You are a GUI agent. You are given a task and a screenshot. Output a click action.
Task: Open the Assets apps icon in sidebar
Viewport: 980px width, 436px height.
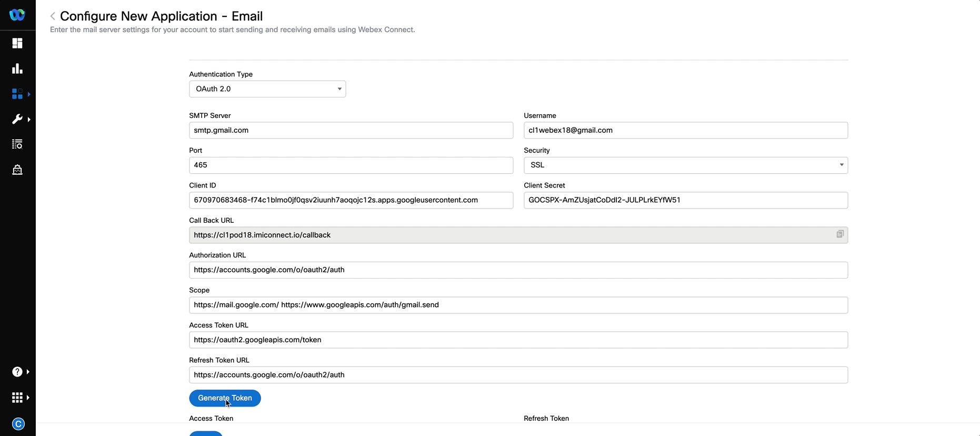click(x=17, y=94)
